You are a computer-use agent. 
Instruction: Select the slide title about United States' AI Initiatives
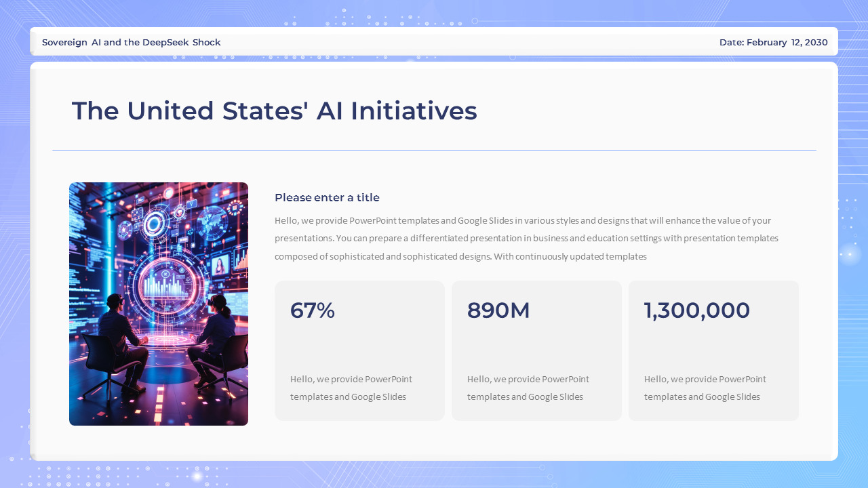pyautogui.click(x=274, y=111)
